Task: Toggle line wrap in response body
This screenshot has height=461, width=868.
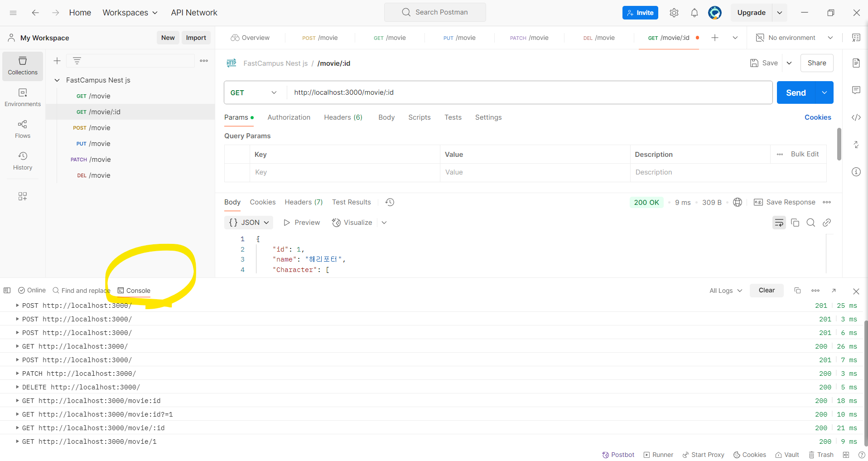Action: pos(779,223)
